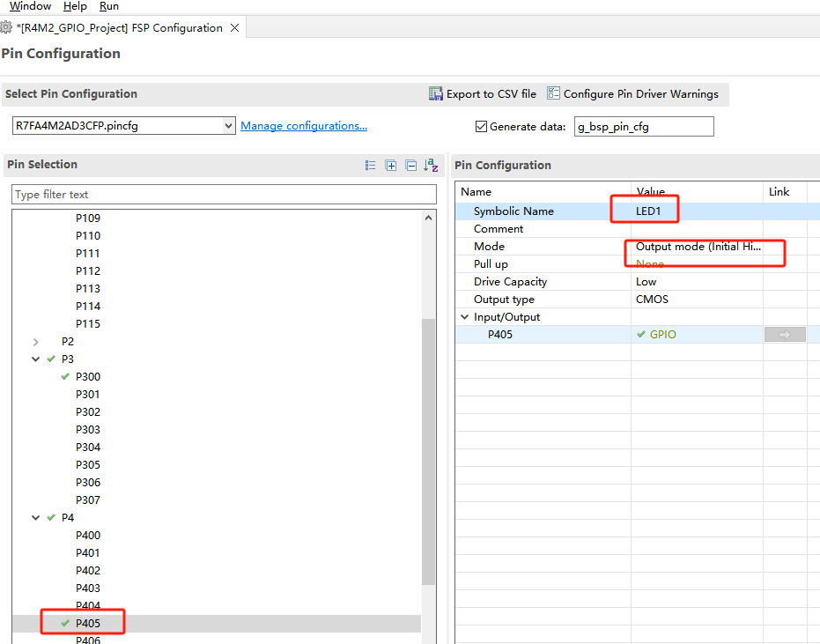Select the P4 port node
The image size is (820, 644).
tap(68, 517)
